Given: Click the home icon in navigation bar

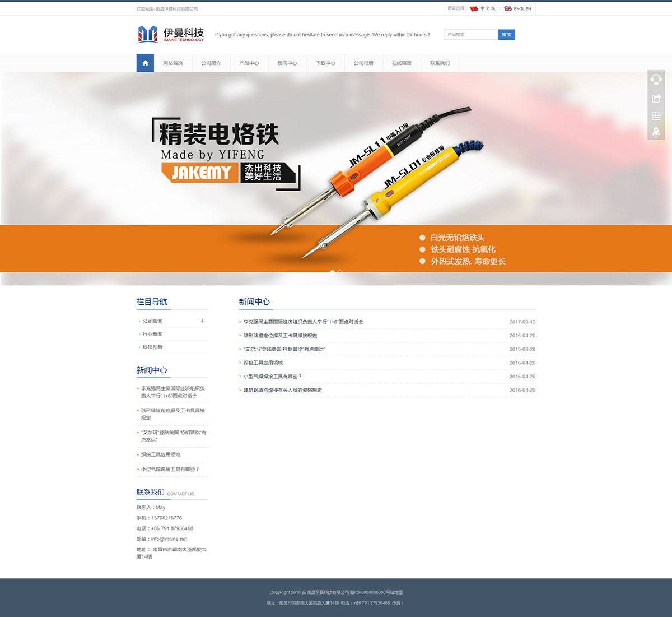Looking at the screenshot, I should [145, 63].
